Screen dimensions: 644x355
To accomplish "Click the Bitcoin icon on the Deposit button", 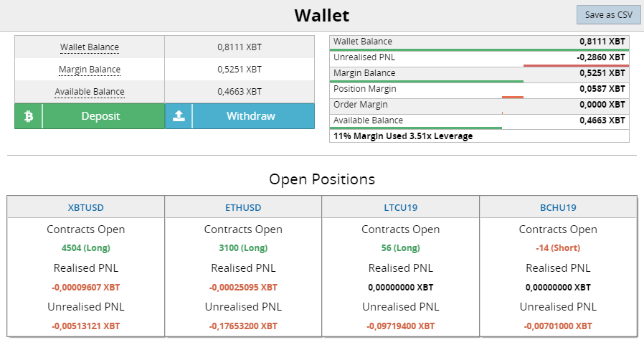I will [x=29, y=116].
